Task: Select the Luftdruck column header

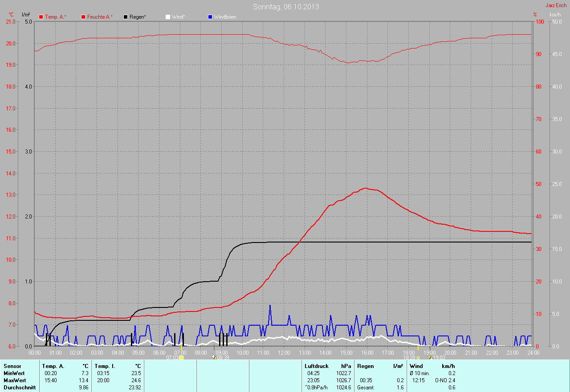Action: tap(317, 366)
